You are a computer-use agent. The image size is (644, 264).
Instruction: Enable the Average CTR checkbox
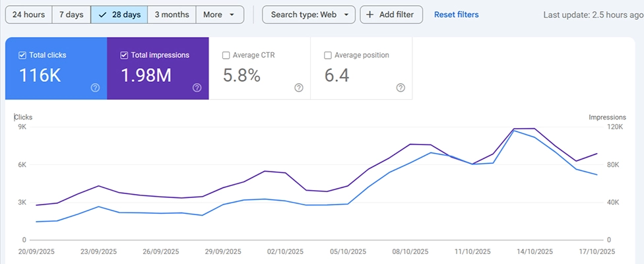click(x=226, y=55)
